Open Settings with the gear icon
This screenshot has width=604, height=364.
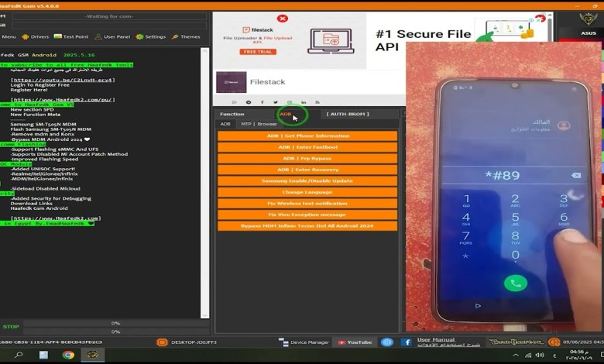coord(151,36)
